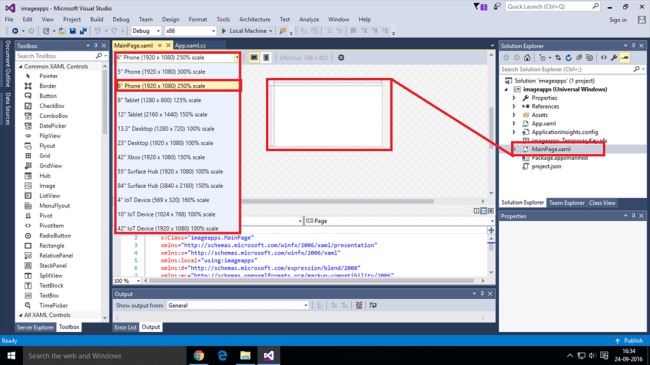The height and width of the screenshot is (365, 650).
Task: Select 13.3" Desktop (1280 x 720) option
Action: pyautogui.click(x=177, y=129)
